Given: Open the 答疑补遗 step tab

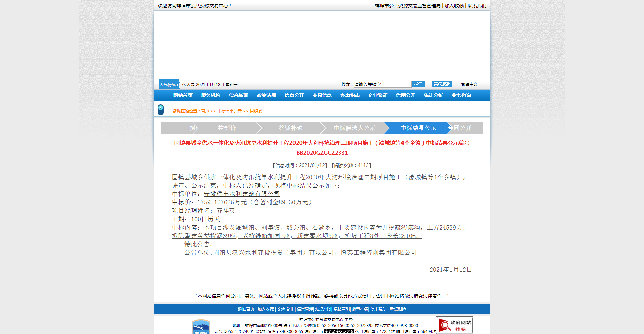Looking at the screenshot, I should coord(290,128).
